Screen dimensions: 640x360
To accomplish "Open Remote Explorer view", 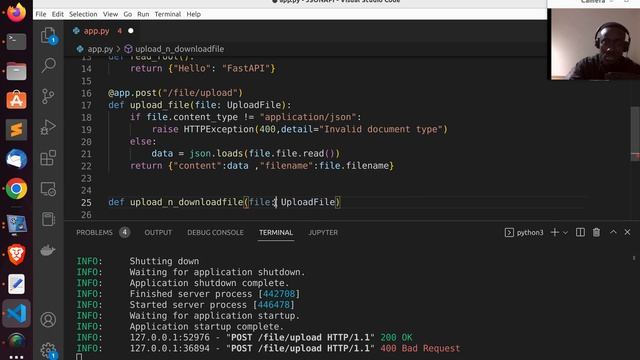I will coord(48,189).
